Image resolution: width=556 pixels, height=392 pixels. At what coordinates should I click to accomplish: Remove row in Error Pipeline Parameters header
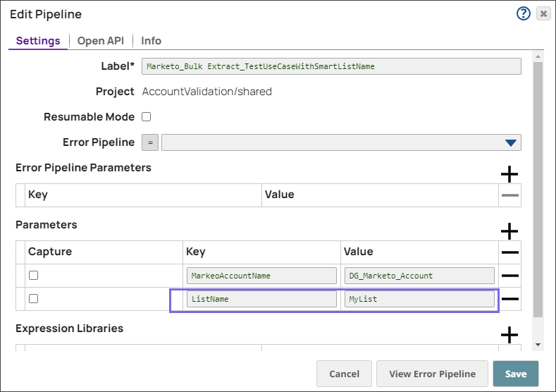click(510, 195)
